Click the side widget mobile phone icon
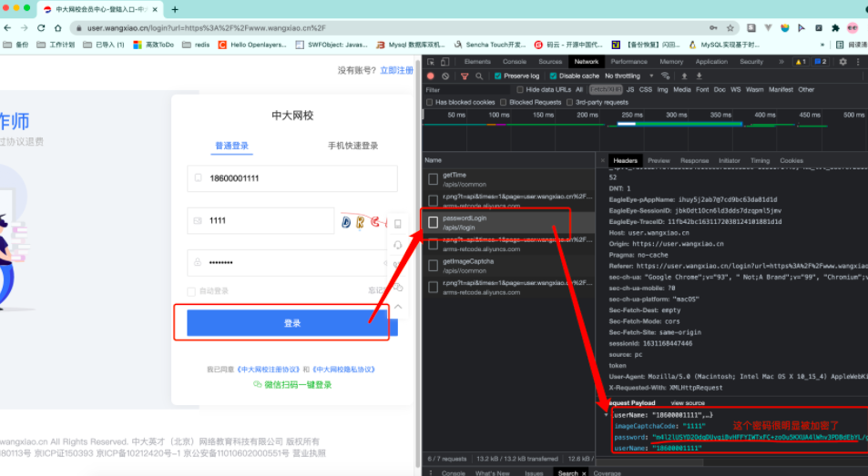Screen dimensions: 868x476 (x=397, y=224)
